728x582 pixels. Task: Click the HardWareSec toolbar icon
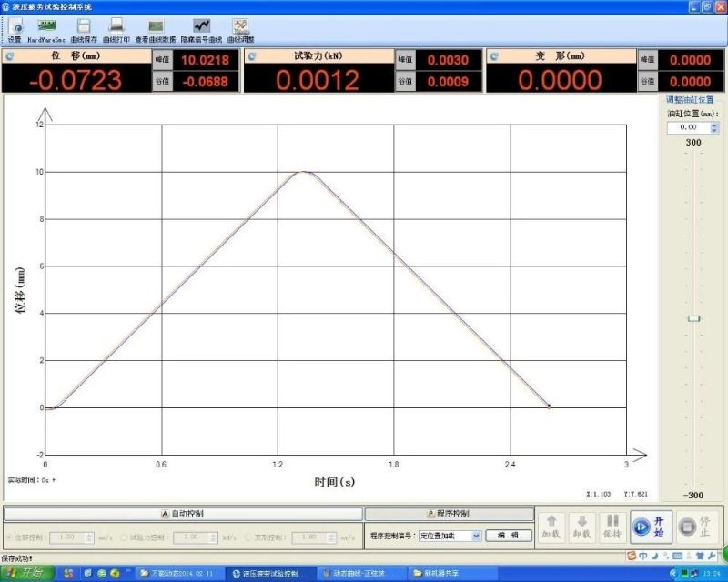pyautogui.click(x=46, y=30)
